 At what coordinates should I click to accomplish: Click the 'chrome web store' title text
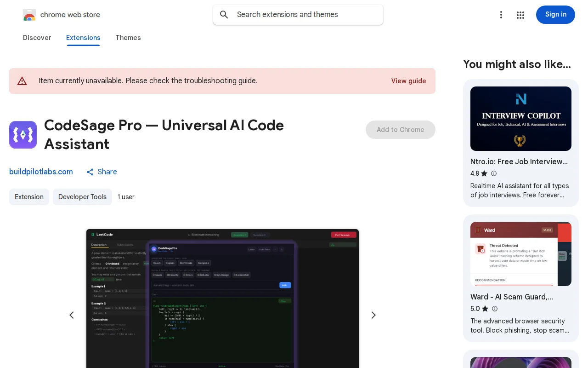pos(70,15)
